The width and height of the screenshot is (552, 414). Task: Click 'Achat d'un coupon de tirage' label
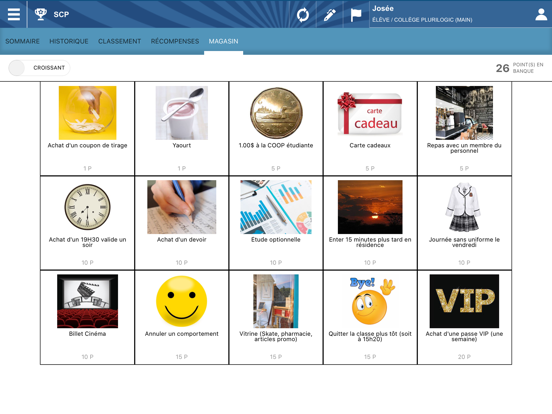pyautogui.click(x=87, y=145)
